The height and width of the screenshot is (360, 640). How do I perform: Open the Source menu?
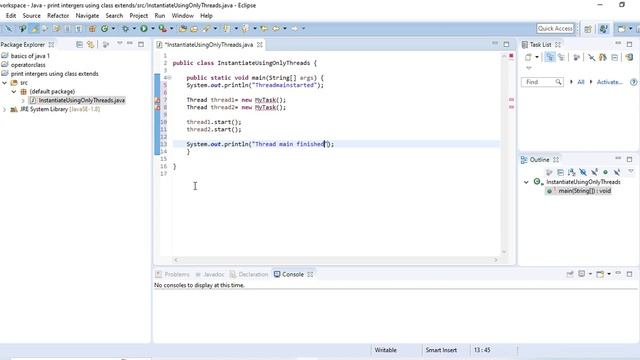coord(31,16)
